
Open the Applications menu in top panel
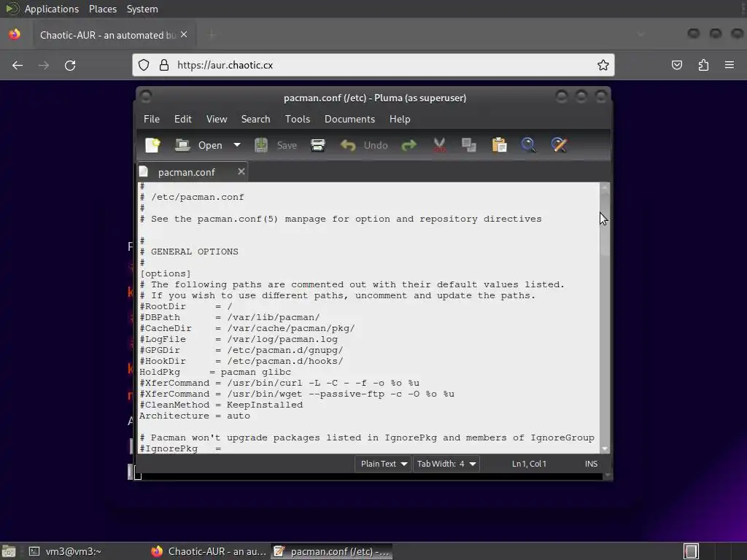[52, 9]
